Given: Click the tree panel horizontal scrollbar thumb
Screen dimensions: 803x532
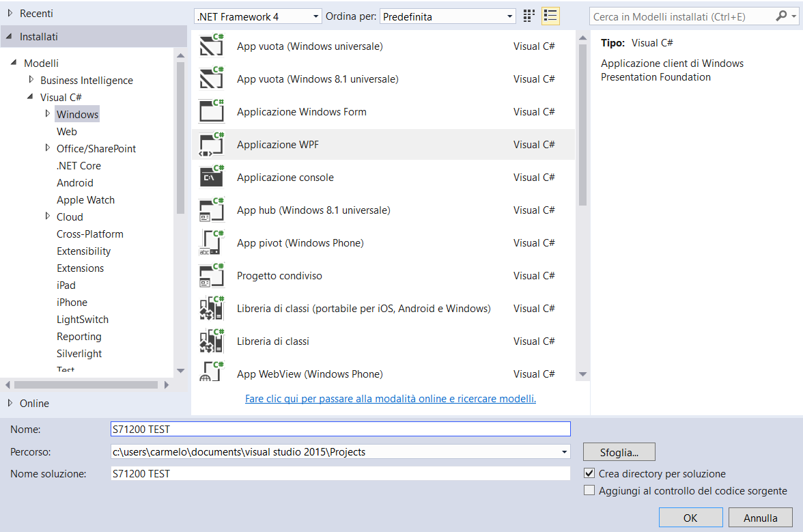Looking at the screenshot, I should pyautogui.click(x=85, y=384).
